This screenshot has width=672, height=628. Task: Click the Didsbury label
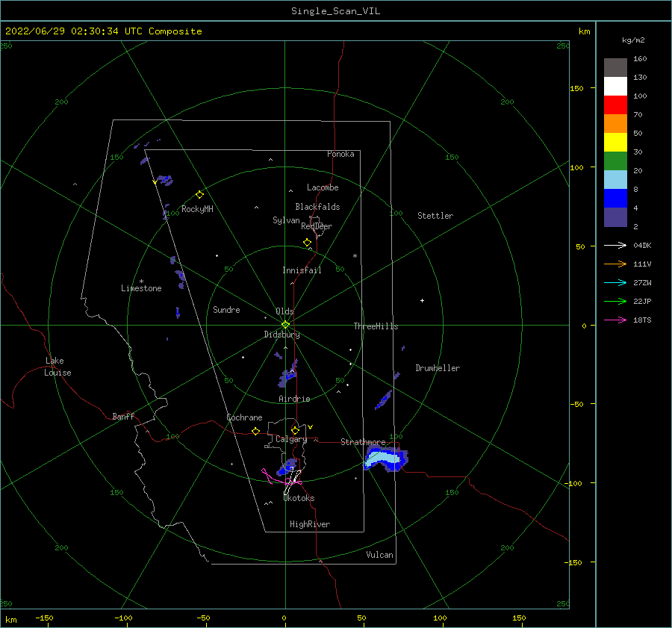281,335
